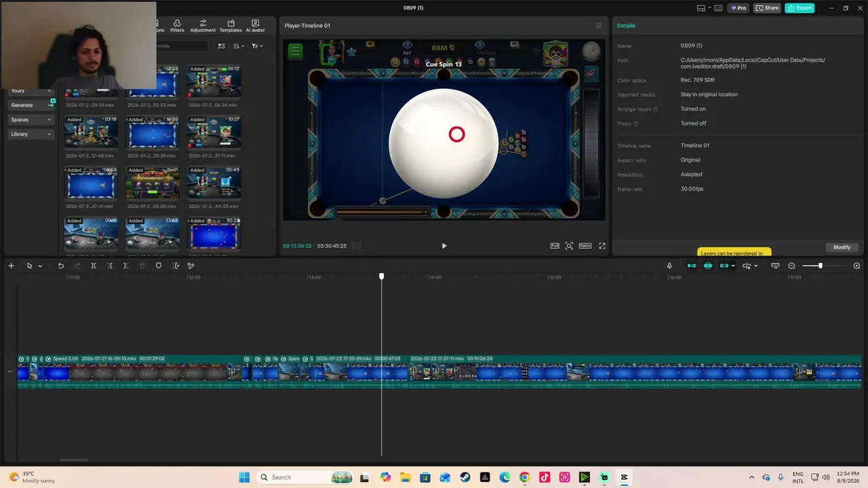868x488 pixels.
Task: Click the timeline cover/caption display icon
Action: pyautogui.click(x=775, y=266)
